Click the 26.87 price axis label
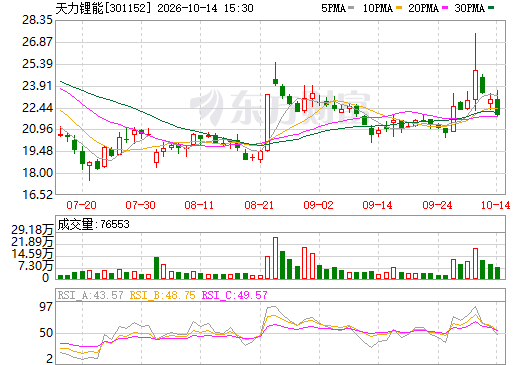Image resolution: width=520 pixels, height=365 pixels. pos(37,42)
